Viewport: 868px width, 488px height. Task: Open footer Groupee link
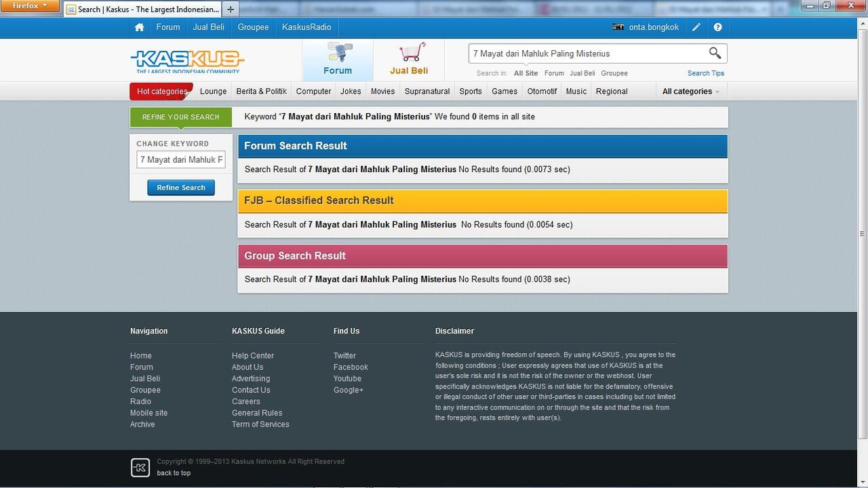coord(145,390)
